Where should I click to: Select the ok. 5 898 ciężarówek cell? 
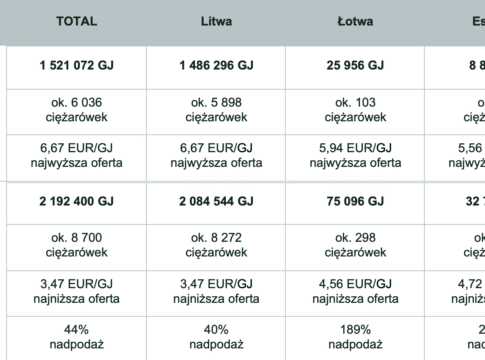click(x=216, y=112)
